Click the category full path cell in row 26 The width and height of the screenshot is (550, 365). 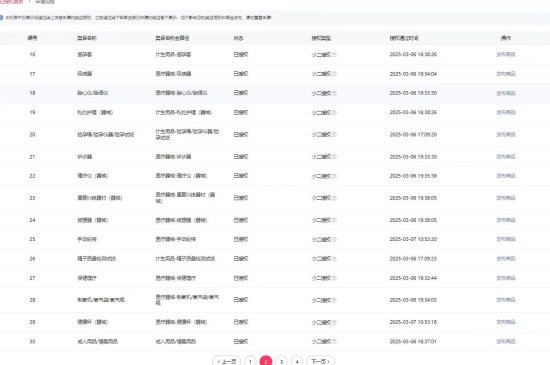pos(185,258)
